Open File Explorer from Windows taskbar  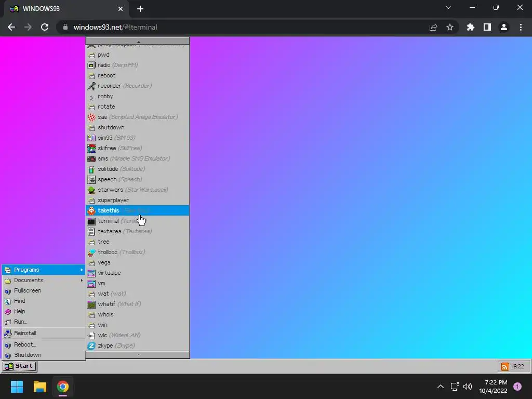(x=39, y=387)
